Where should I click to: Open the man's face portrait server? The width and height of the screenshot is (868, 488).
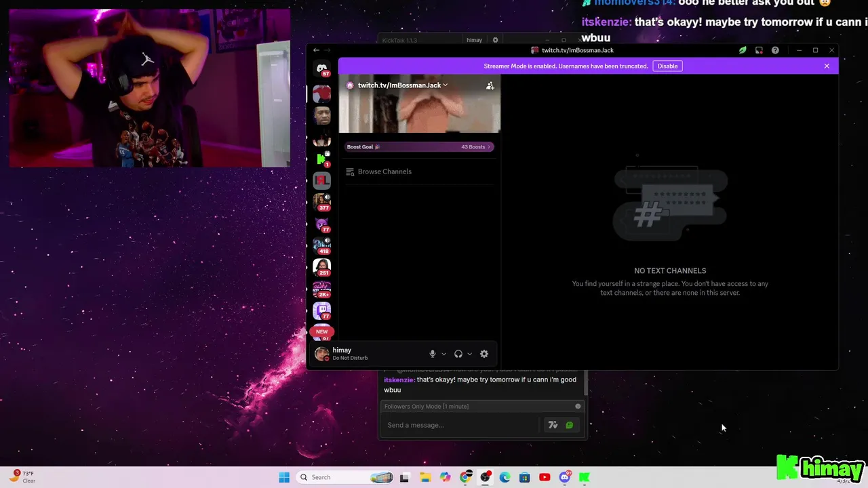322,115
